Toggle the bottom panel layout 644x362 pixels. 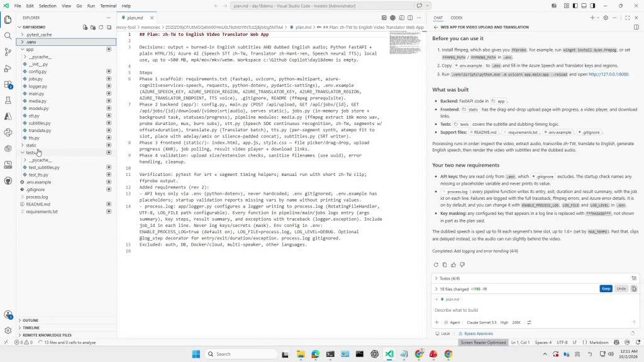tap(584, 6)
